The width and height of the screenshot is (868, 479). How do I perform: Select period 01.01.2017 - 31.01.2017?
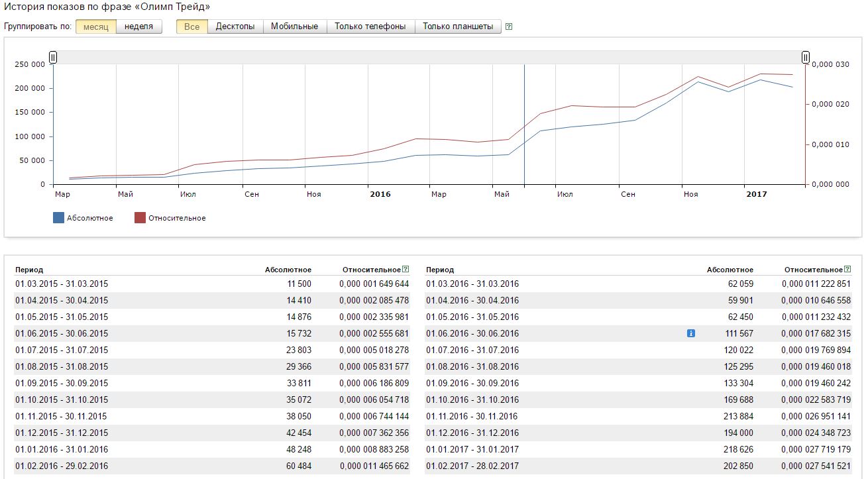click(x=472, y=449)
